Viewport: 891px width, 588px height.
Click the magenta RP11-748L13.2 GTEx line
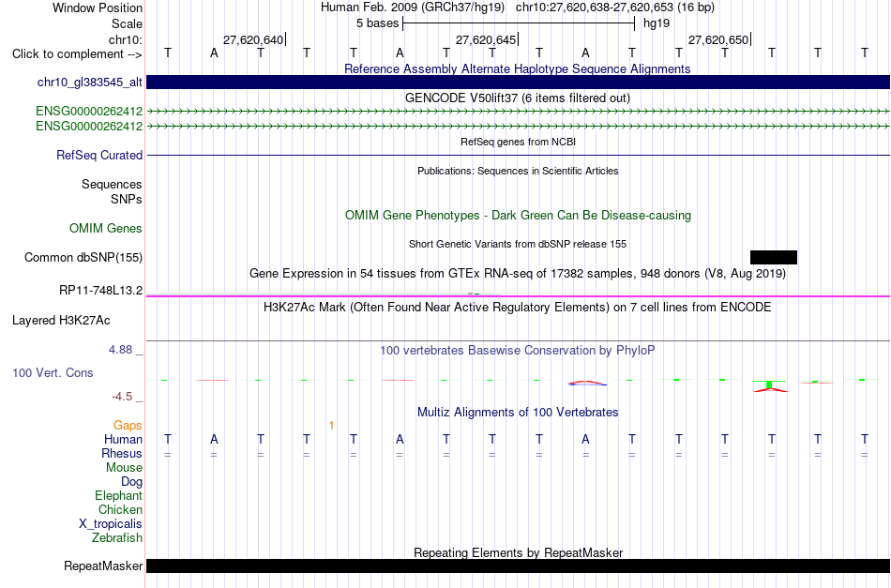tap(519, 296)
